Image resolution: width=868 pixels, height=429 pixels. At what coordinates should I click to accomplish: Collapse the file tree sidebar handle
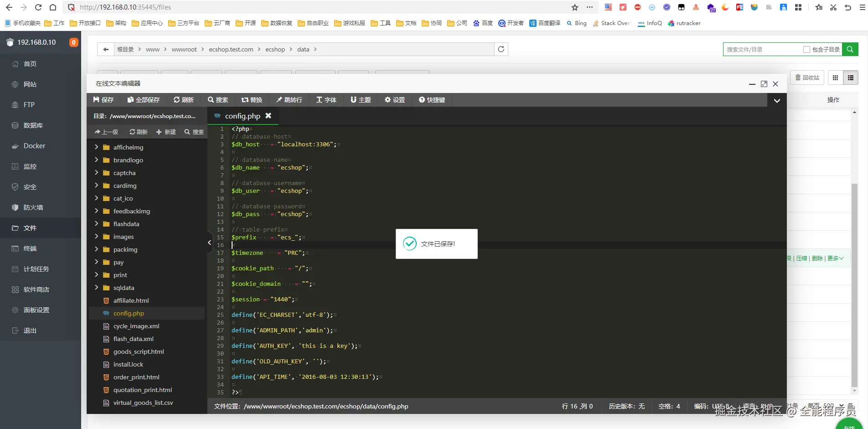(210, 243)
